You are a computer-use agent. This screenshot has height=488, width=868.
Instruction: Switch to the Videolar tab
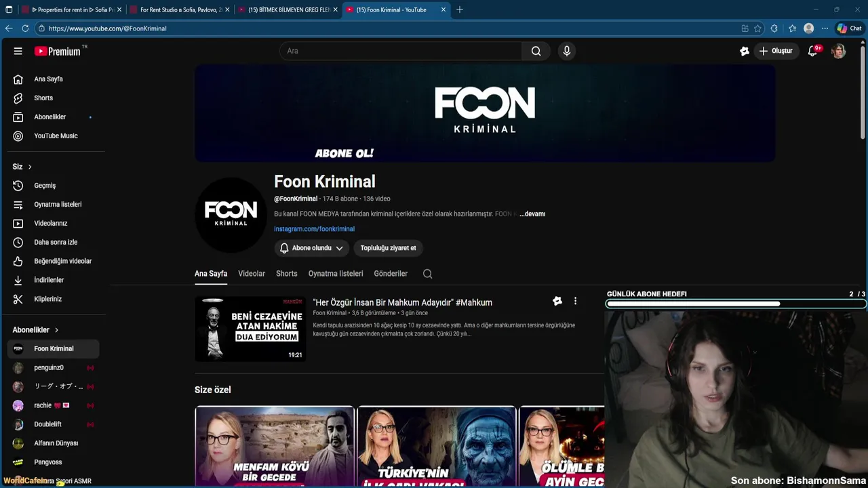click(252, 274)
